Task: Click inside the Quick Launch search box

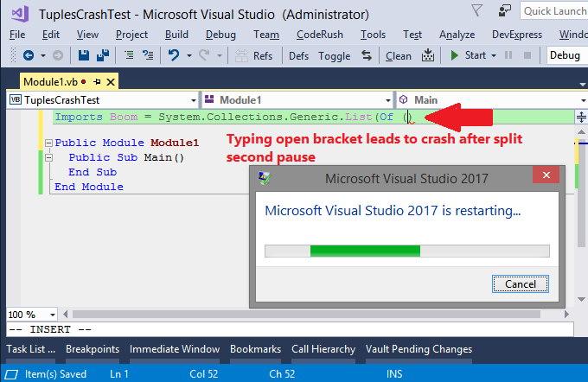Action: [x=554, y=10]
